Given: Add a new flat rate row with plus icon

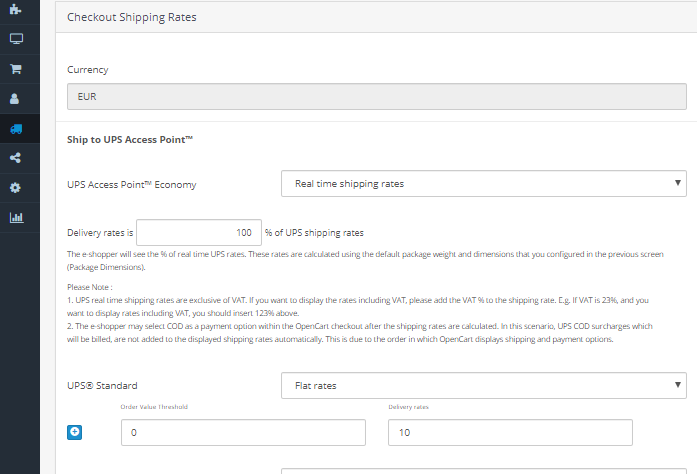Looking at the screenshot, I should pyautogui.click(x=74, y=432).
